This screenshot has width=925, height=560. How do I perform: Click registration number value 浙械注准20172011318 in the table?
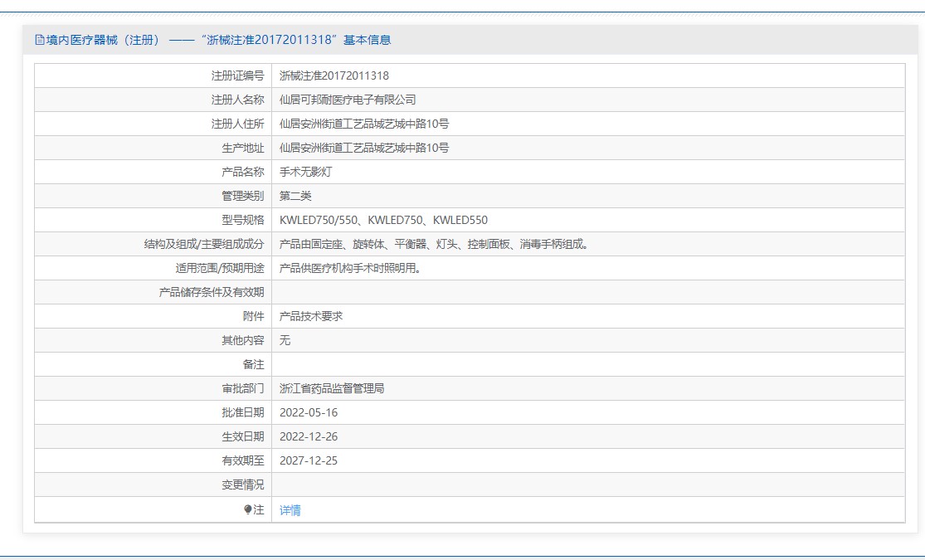(x=333, y=75)
